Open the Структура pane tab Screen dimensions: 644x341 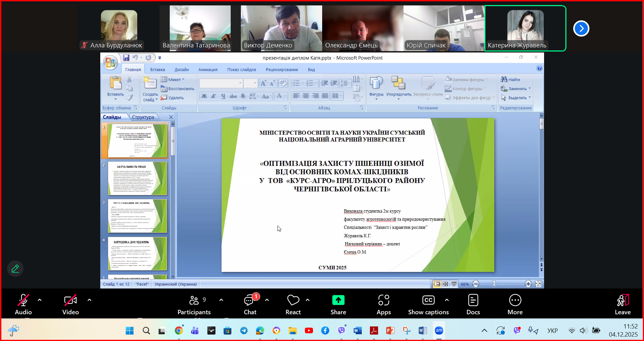(x=143, y=117)
